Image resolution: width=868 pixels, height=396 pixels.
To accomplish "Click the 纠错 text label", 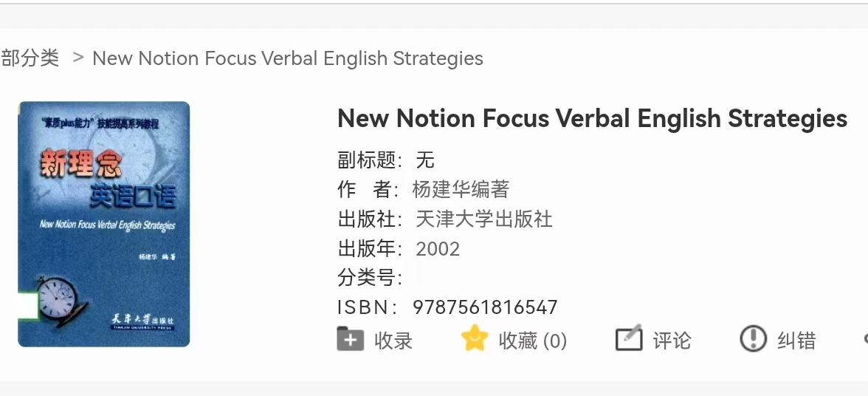I will pos(796,341).
